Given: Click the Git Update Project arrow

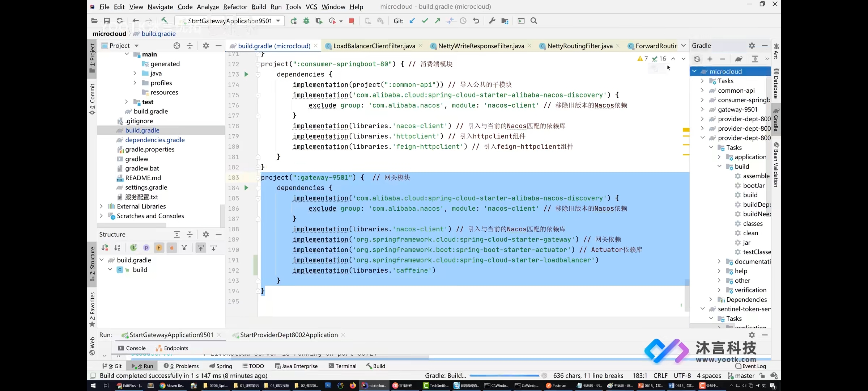Looking at the screenshot, I should (412, 21).
